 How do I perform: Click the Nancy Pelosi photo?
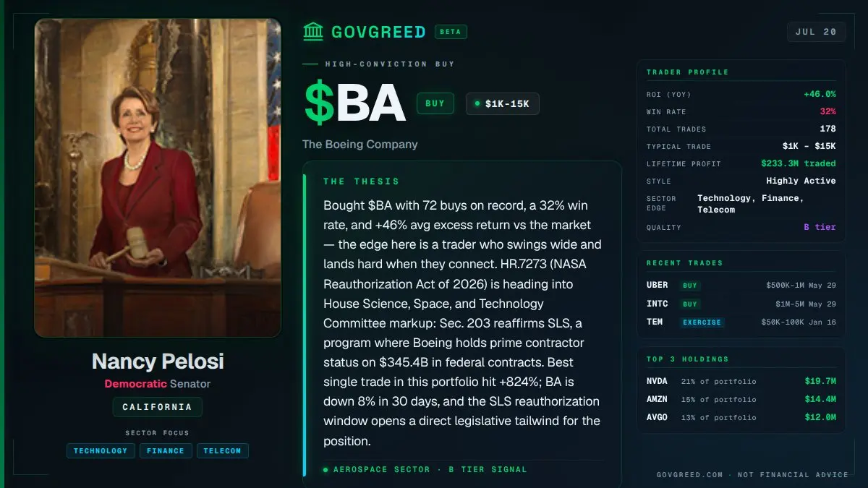click(x=158, y=178)
